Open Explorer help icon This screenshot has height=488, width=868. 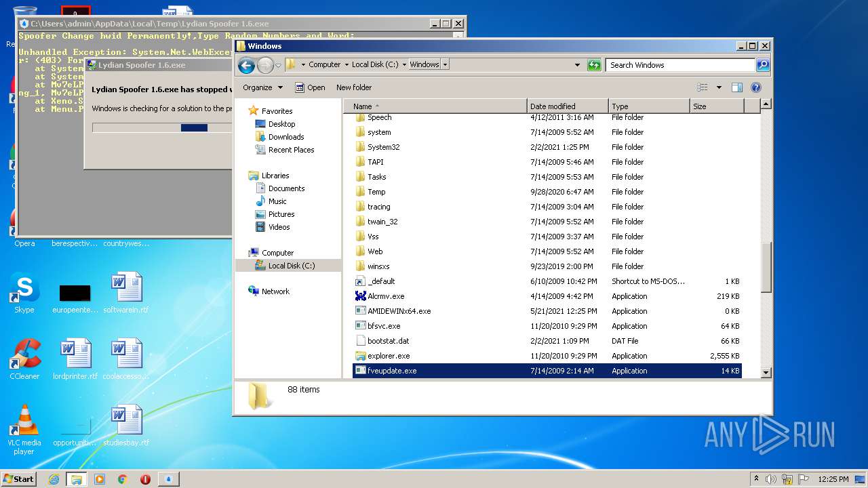(756, 87)
